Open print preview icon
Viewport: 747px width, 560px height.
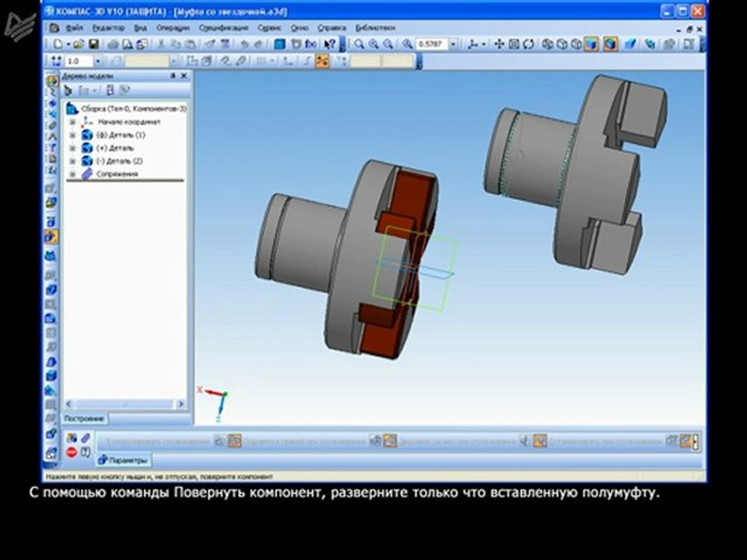[x=127, y=44]
